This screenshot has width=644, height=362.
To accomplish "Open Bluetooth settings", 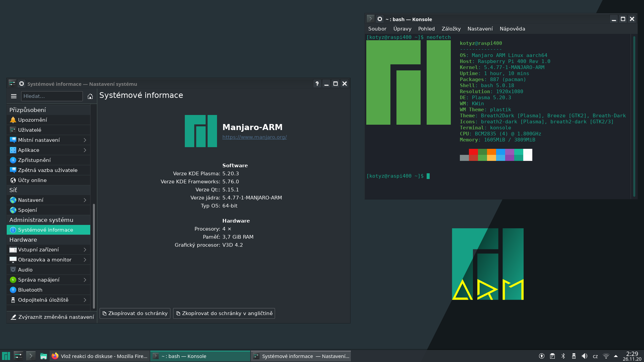I will tap(48, 290).
